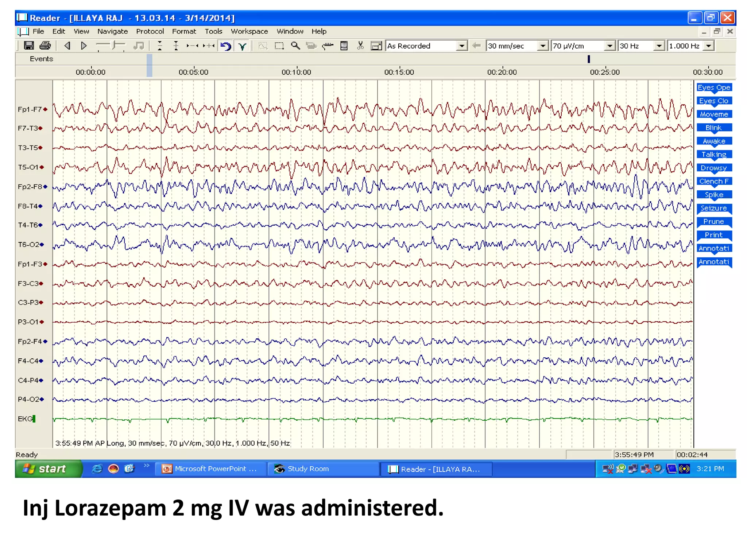Open the Help menu
747x560 pixels.
pos(319,31)
